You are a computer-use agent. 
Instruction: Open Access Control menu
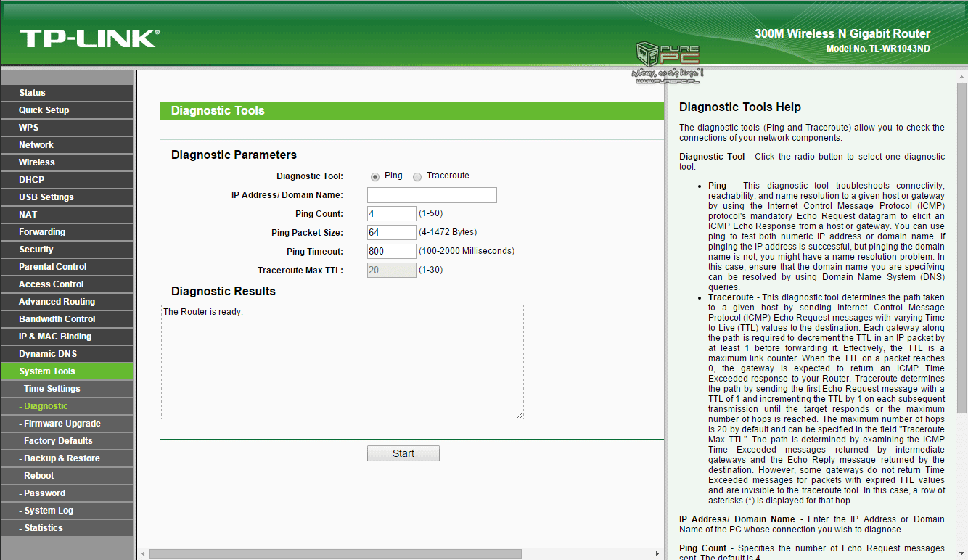67,284
